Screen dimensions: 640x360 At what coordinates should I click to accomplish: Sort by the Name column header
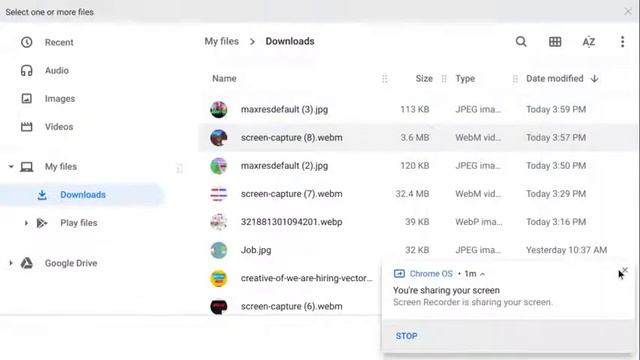224,78
